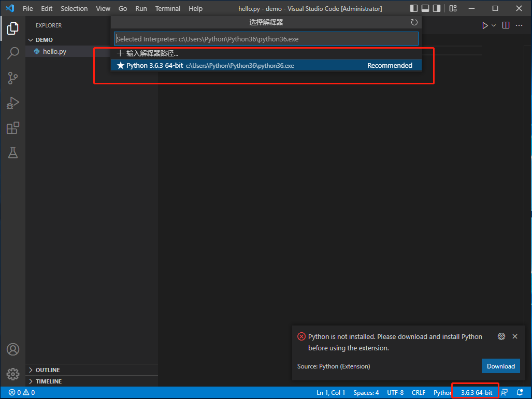
Task: Change CRLF end of line sequence
Action: pyautogui.click(x=419, y=393)
